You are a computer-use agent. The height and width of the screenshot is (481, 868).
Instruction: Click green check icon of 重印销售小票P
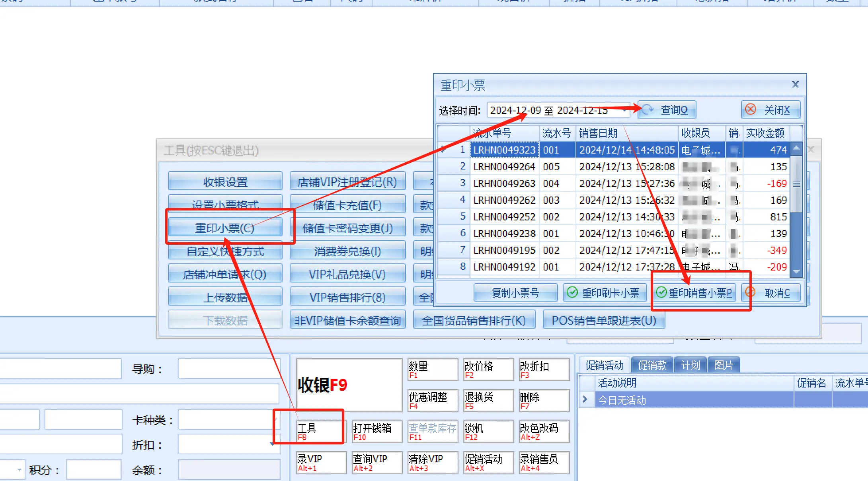click(x=661, y=293)
